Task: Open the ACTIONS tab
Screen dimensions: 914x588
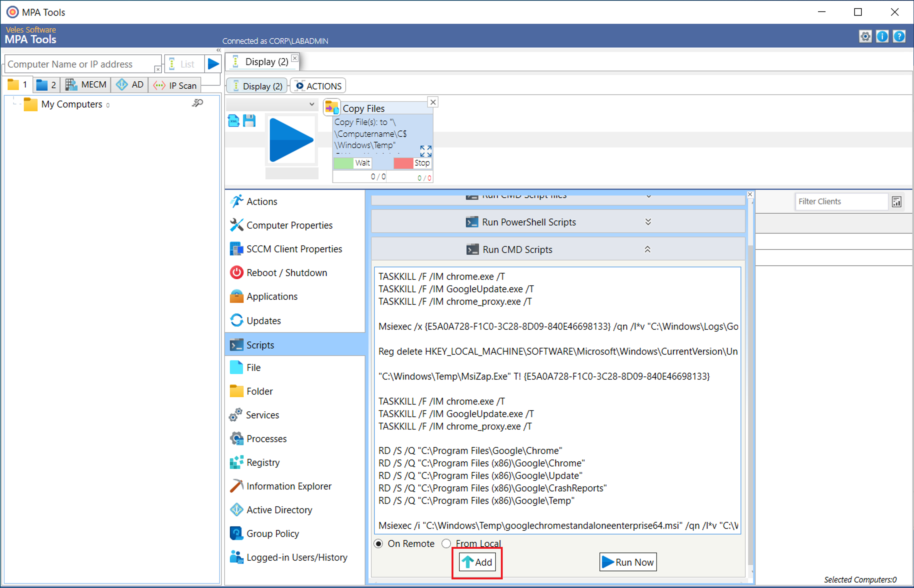Action: (x=318, y=86)
